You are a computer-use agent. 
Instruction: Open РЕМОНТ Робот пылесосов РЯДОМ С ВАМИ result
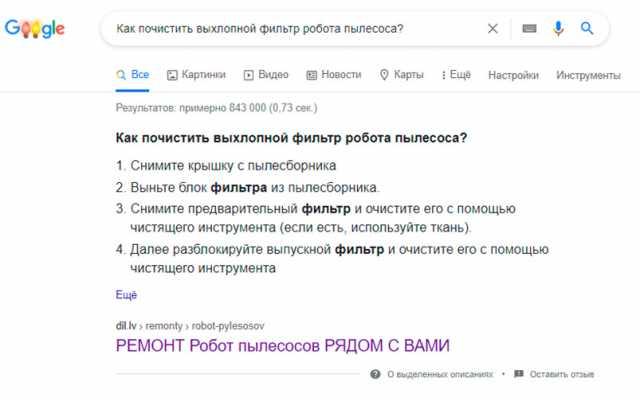pyautogui.click(x=282, y=346)
